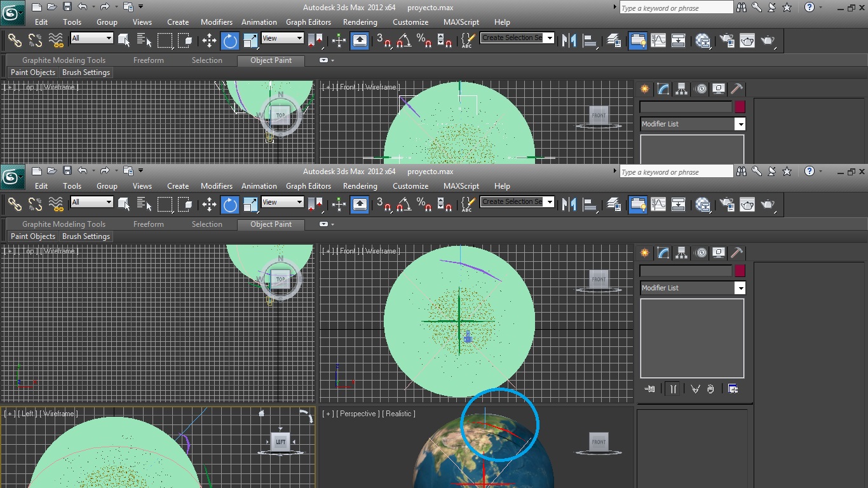Image resolution: width=868 pixels, height=488 pixels.
Task: Open Favorites star icon in lower window
Action: tap(787, 171)
